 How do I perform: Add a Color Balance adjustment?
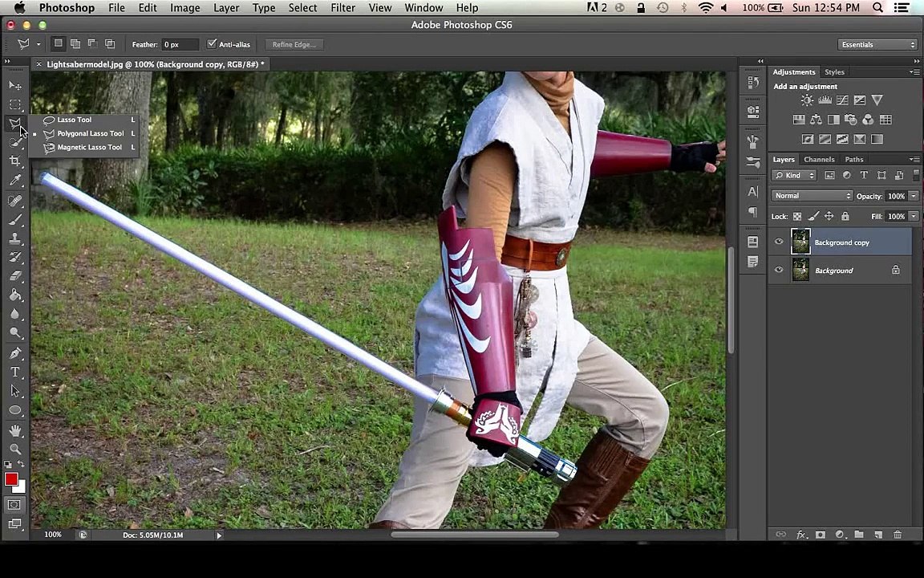[817, 120]
